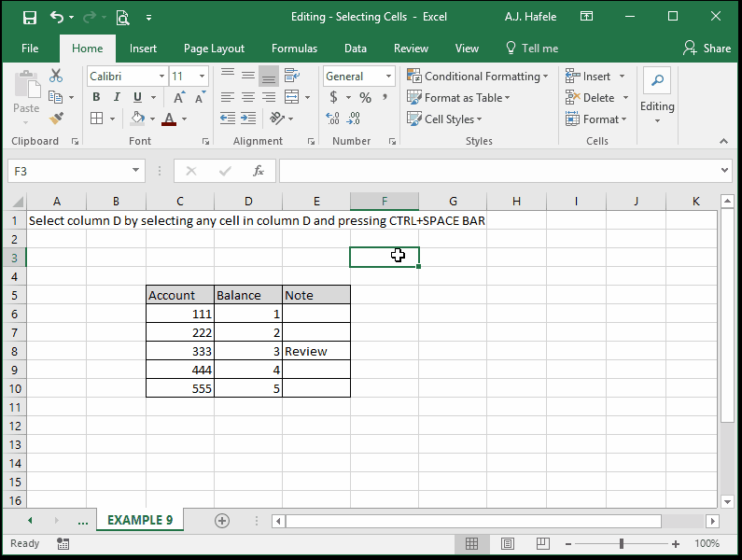This screenshot has width=742, height=560.
Task: Toggle Underline formatting
Action: point(137,97)
